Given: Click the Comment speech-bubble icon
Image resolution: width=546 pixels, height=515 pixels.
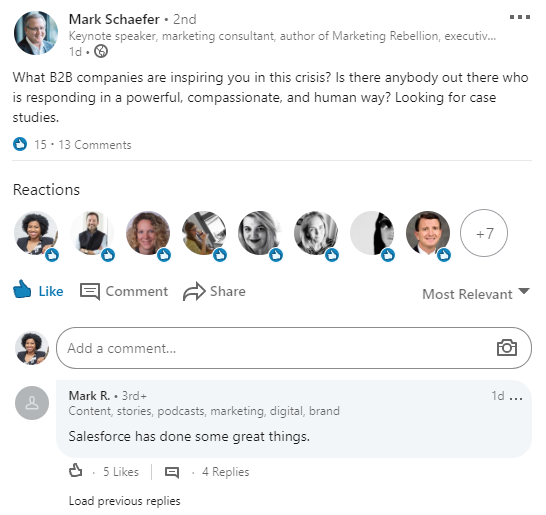Looking at the screenshot, I should pos(90,291).
